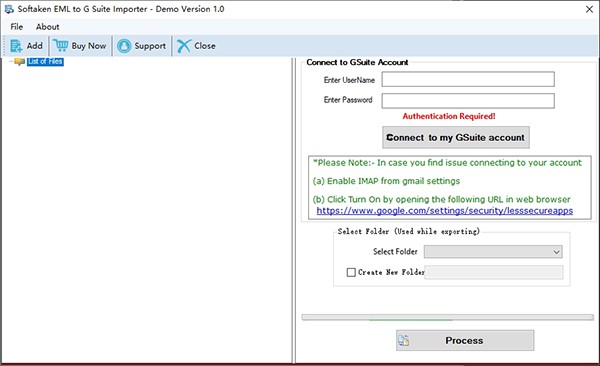Click the Add file icon in toolbar
The width and height of the screenshot is (600, 366).
(16, 46)
